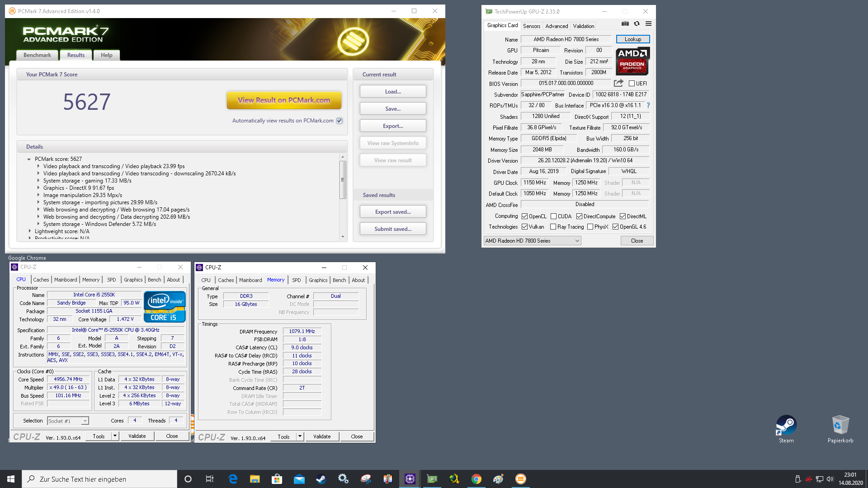Open the Tools dropdown arrow in left CPU-Z window
This screenshot has width=868, height=488.
(115, 436)
